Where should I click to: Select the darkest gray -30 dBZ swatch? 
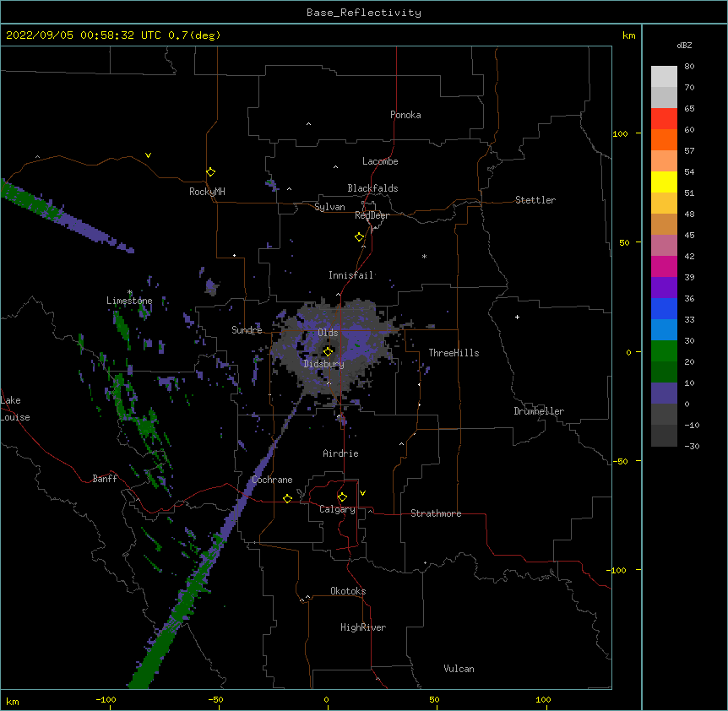click(x=664, y=436)
